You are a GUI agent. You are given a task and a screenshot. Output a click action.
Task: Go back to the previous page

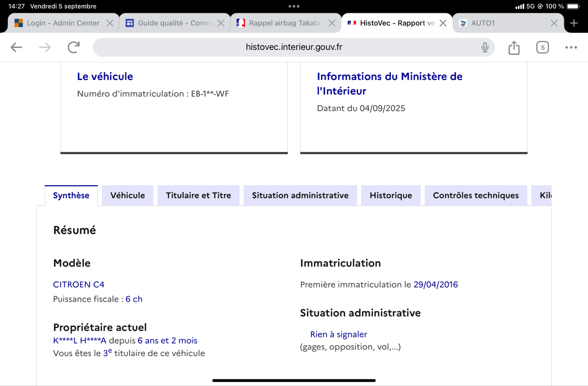click(17, 47)
